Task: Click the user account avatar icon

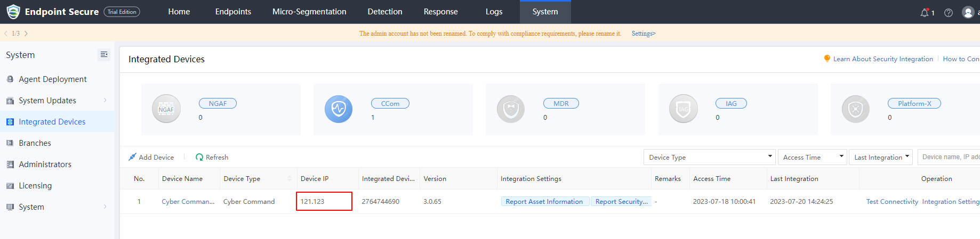Action: [x=968, y=12]
